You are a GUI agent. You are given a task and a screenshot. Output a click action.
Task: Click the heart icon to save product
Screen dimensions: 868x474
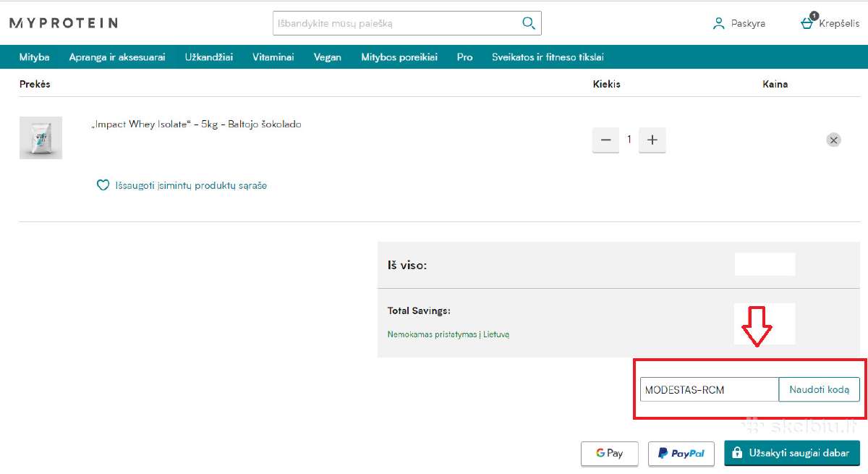click(x=103, y=185)
